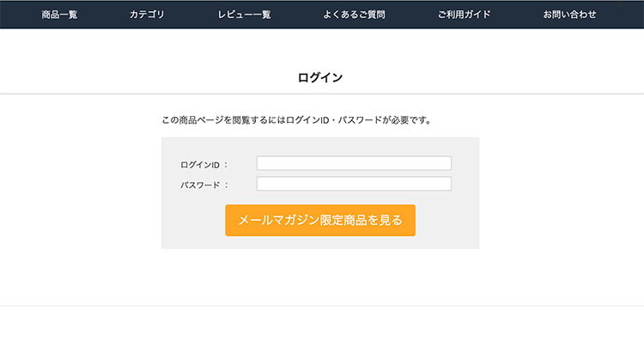Go to カテゴリ in the top navigation
The width and height of the screenshot is (644, 346).
click(x=147, y=15)
